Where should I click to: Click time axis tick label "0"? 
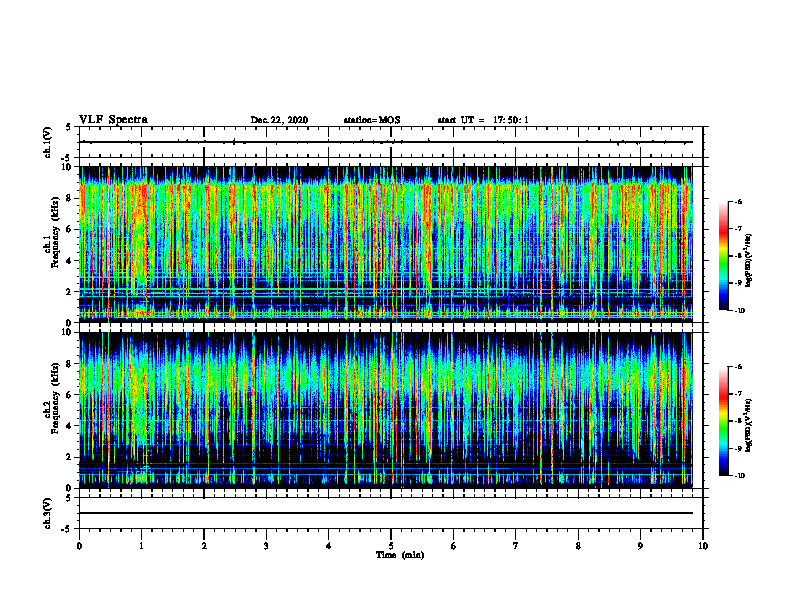pyautogui.click(x=79, y=546)
